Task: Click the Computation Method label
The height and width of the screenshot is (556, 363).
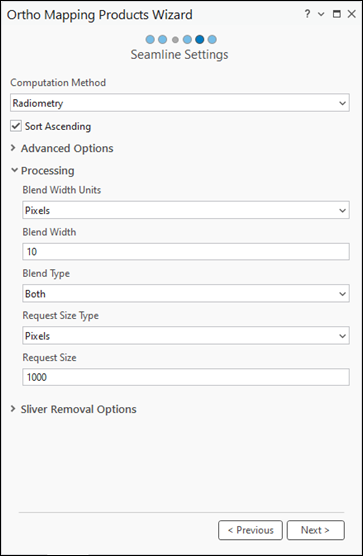Action: 58,83
